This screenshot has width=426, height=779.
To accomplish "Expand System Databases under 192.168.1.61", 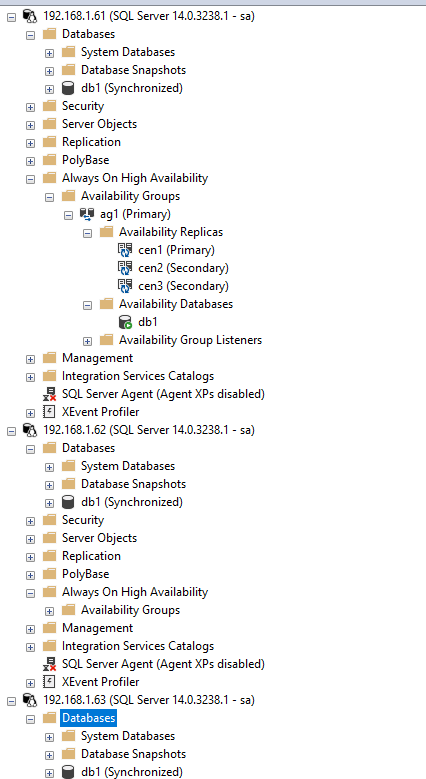I will point(49,53).
